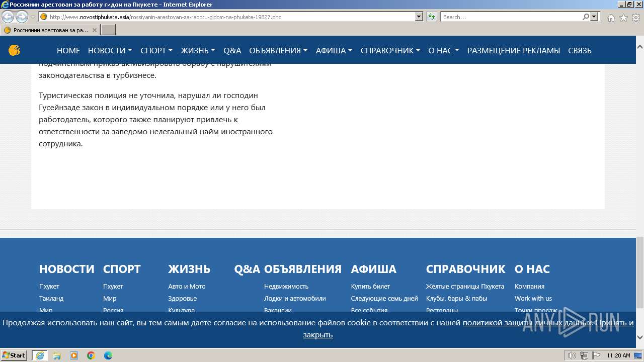Expand the ЖИЗНЬ navbar dropdown
Viewport: 644px width, 362px height.
tap(198, 50)
